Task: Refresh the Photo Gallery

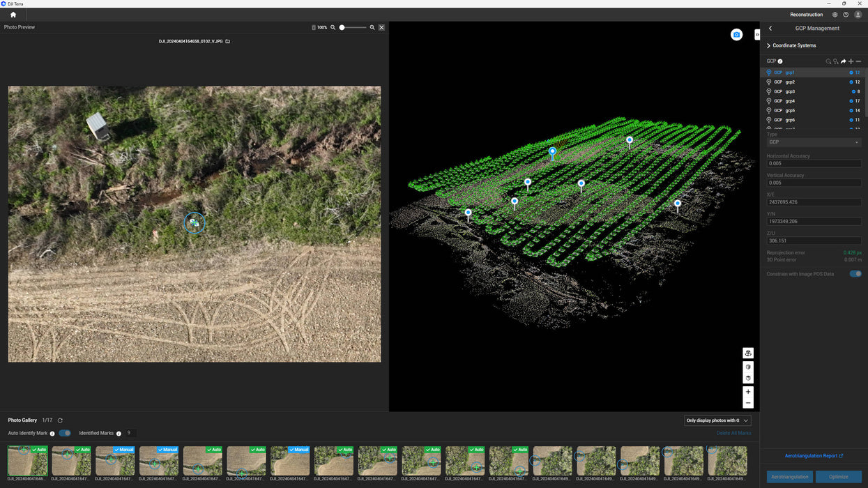Action: [x=60, y=420]
